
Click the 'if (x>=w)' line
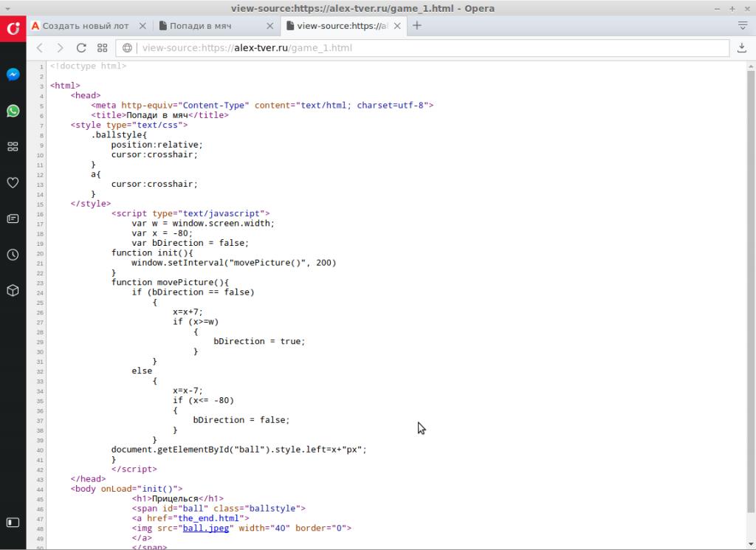pyautogui.click(x=195, y=322)
